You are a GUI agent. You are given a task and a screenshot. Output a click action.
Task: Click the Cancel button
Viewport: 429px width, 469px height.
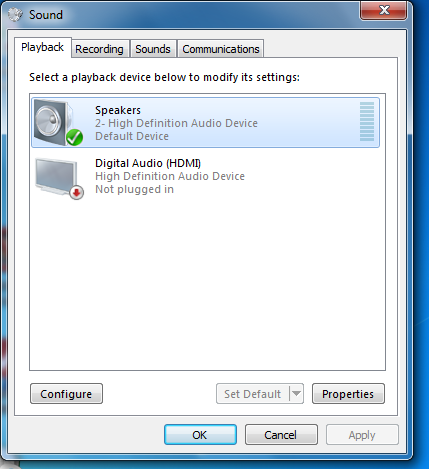pyautogui.click(x=281, y=435)
